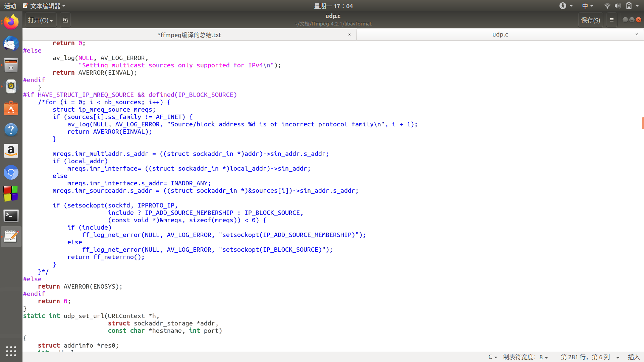Open 活动 activities overview
Screen dimensions: 644x362
(10, 6)
